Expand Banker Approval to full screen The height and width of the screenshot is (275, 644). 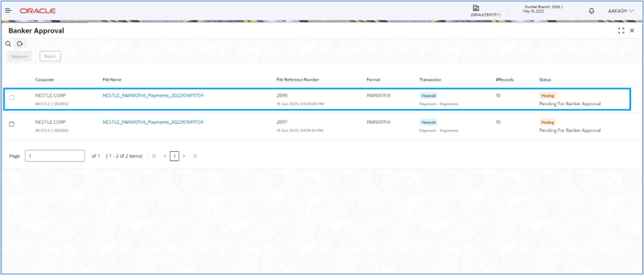(621, 31)
